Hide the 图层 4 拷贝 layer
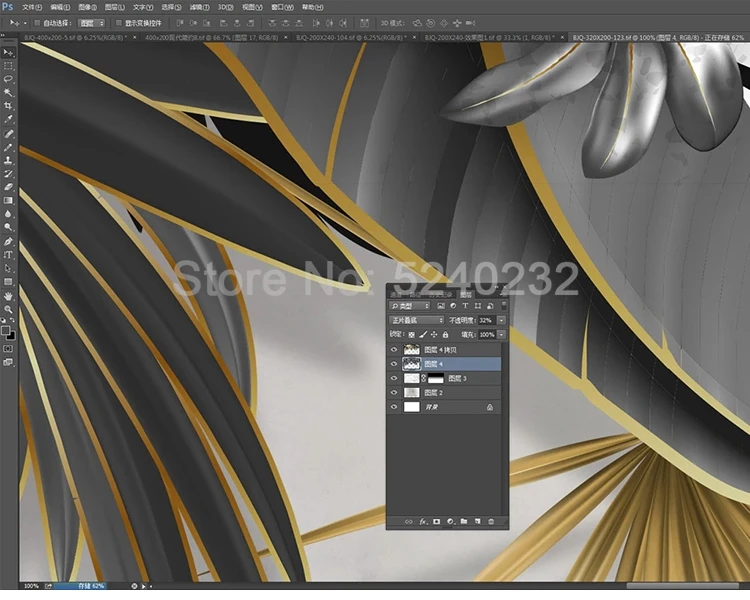 [x=394, y=350]
